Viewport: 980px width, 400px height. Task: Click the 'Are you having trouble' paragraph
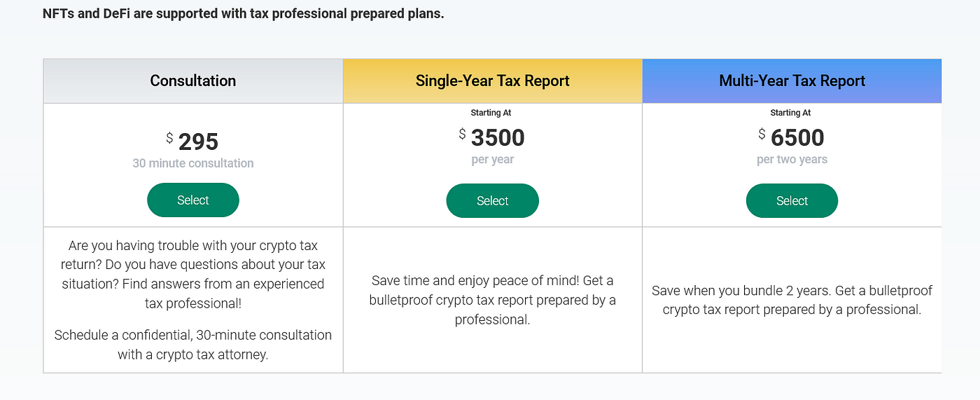point(192,275)
